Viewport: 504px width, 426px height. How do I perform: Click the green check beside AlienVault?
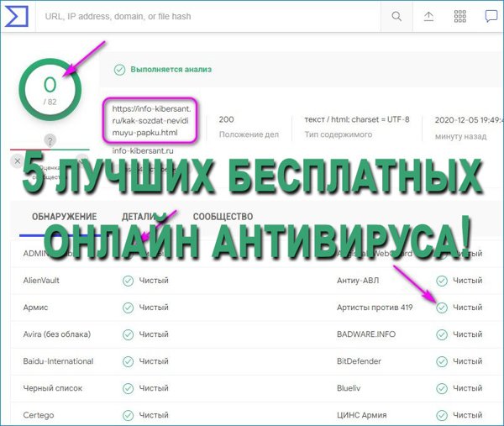[129, 281]
